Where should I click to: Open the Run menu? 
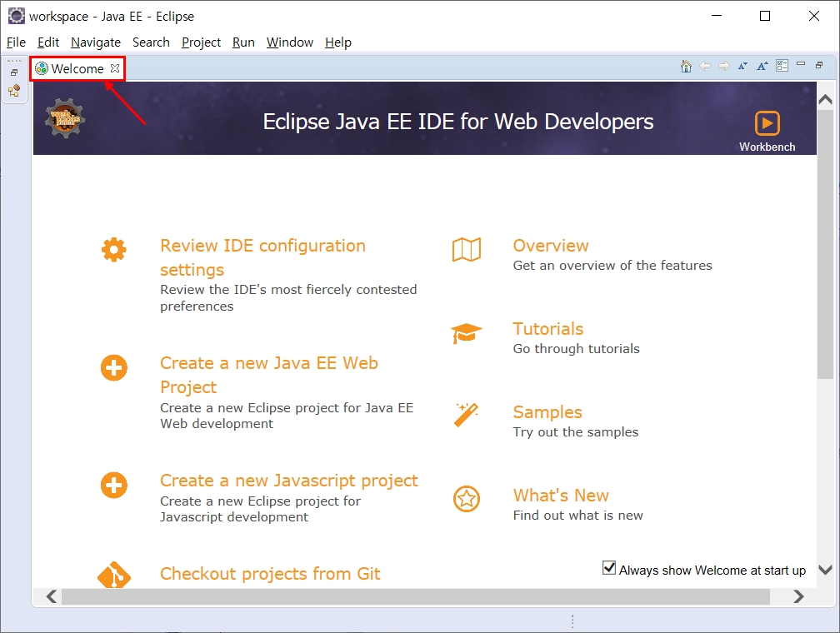[x=243, y=42]
